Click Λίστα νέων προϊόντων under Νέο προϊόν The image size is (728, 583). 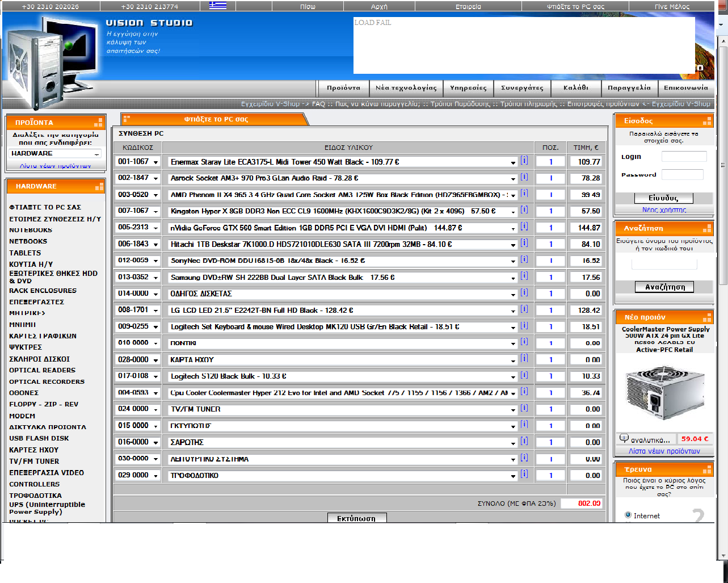pyautogui.click(x=664, y=451)
